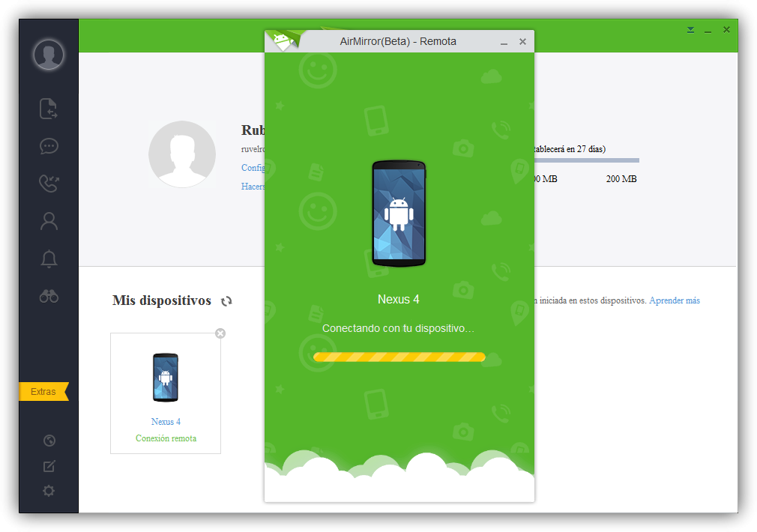The image size is (757, 532).
Task: Minimize the AirDroid main window
Action: pos(708,31)
